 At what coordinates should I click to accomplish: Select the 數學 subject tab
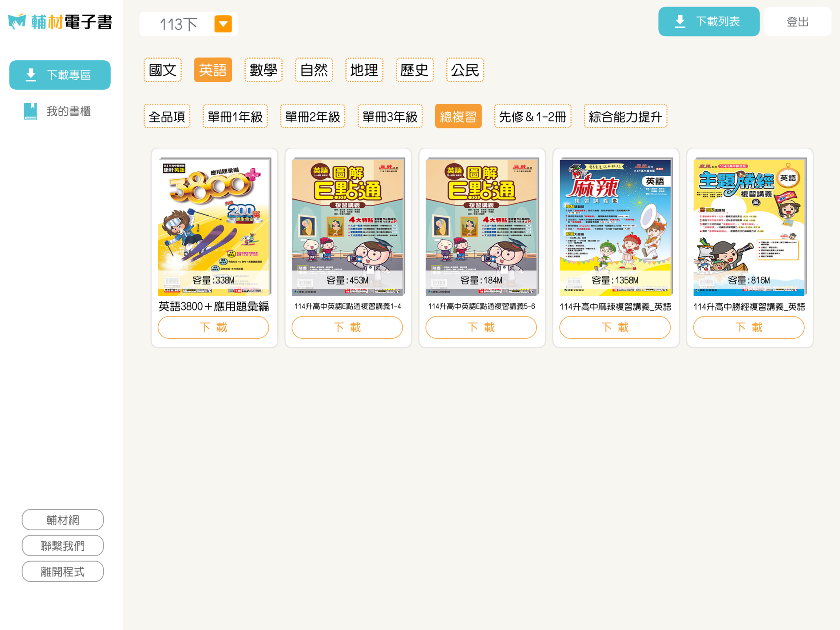(263, 70)
